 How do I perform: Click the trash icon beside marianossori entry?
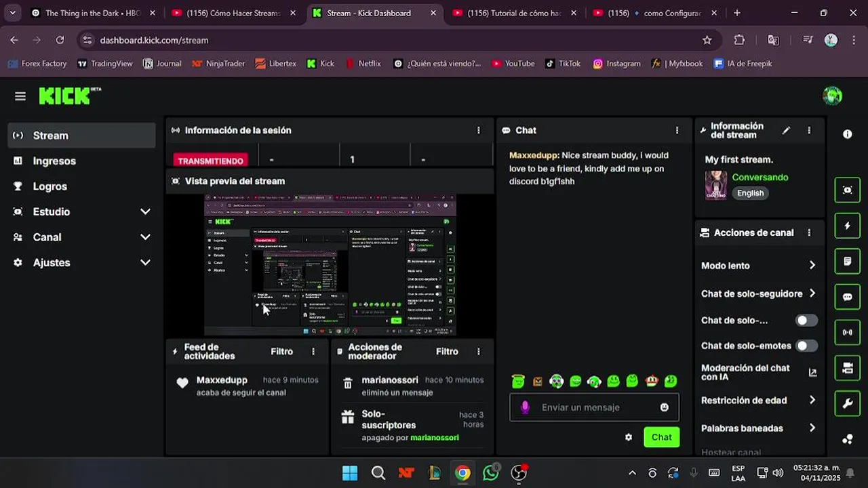pyautogui.click(x=348, y=384)
